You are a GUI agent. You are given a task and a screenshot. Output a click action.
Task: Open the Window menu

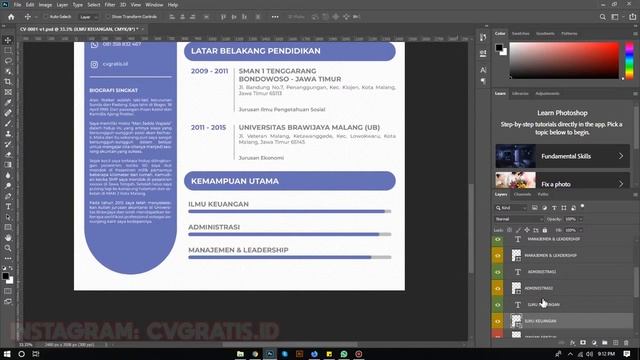coord(154,5)
